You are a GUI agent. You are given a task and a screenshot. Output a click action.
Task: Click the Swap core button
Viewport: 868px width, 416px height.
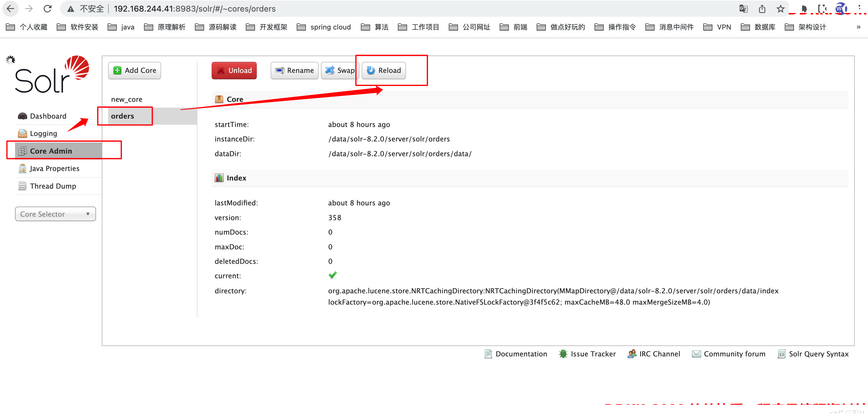click(340, 71)
